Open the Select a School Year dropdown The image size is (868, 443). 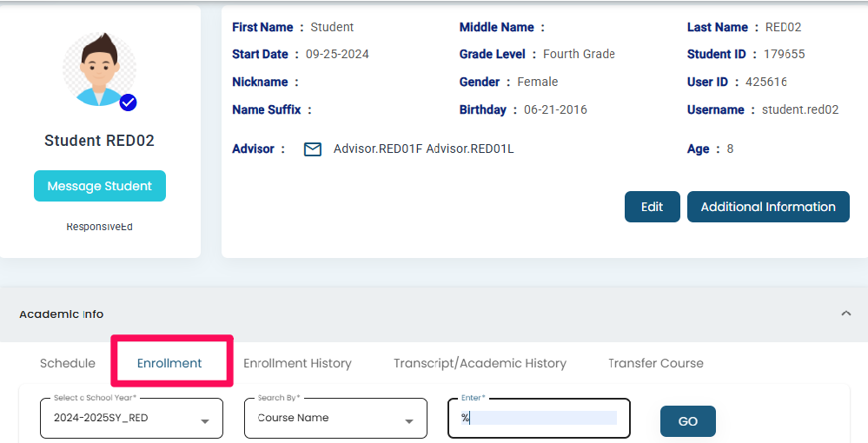[x=131, y=418]
